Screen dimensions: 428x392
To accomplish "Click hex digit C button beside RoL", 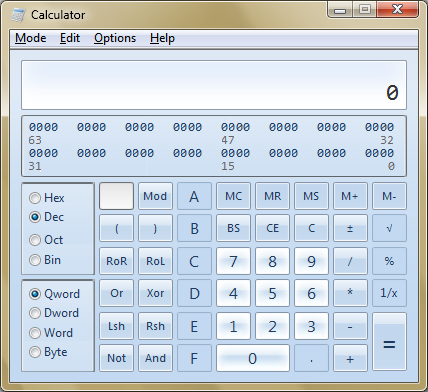I will (194, 261).
